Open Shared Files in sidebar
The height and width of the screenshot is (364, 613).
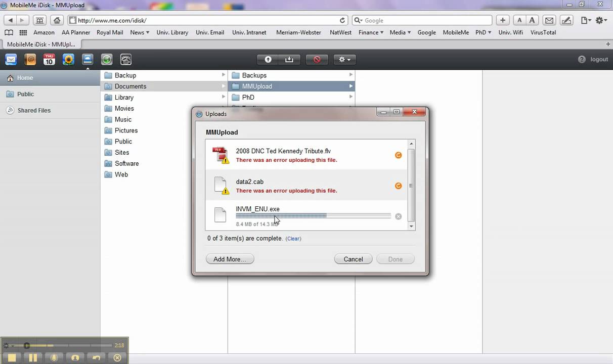(50, 110)
